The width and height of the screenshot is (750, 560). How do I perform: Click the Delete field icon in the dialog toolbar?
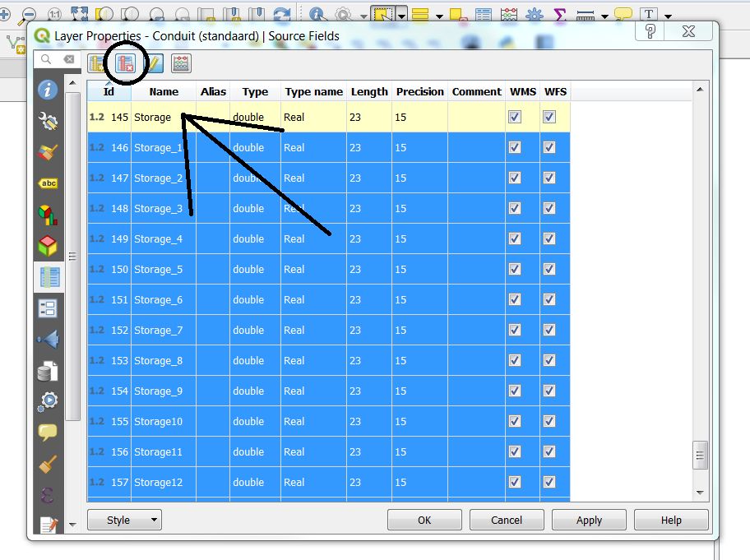coord(126,63)
